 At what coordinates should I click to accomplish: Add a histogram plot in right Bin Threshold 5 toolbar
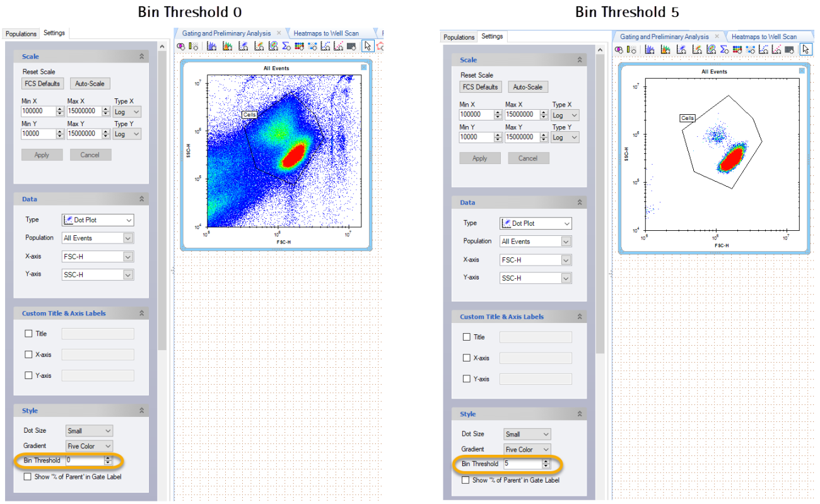tap(650, 49)
